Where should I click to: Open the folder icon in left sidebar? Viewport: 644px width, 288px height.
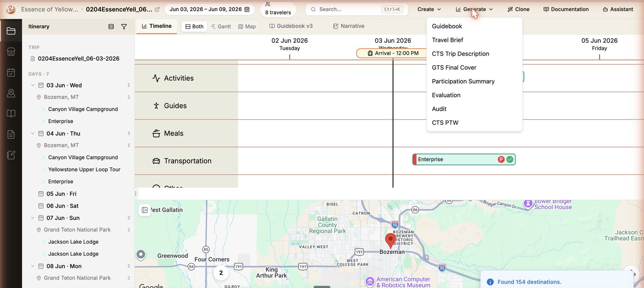pyautogui.click(x=11, y=31)
